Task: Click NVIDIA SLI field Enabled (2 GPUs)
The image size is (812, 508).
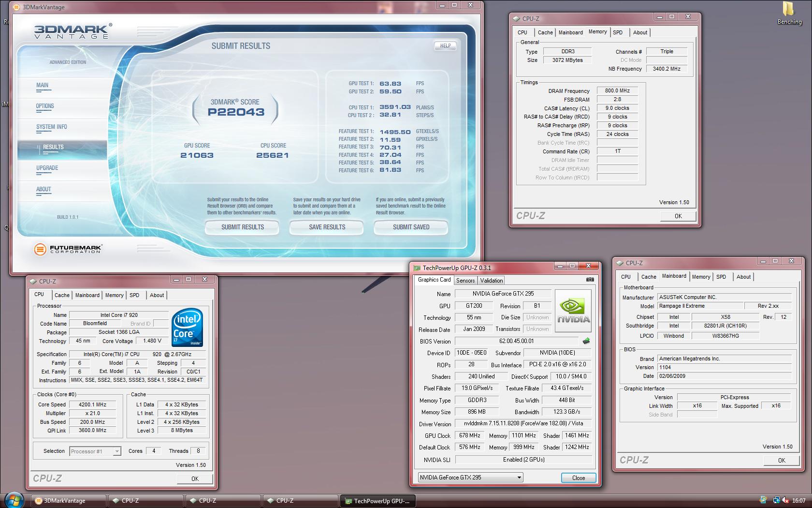Action: 524,460
